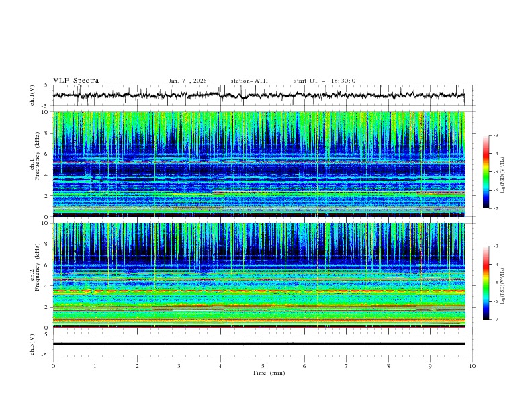Viewport: 532px width, 411px height.
Task: Click time axis tick label '2'
Action: (x=137, y=366)
